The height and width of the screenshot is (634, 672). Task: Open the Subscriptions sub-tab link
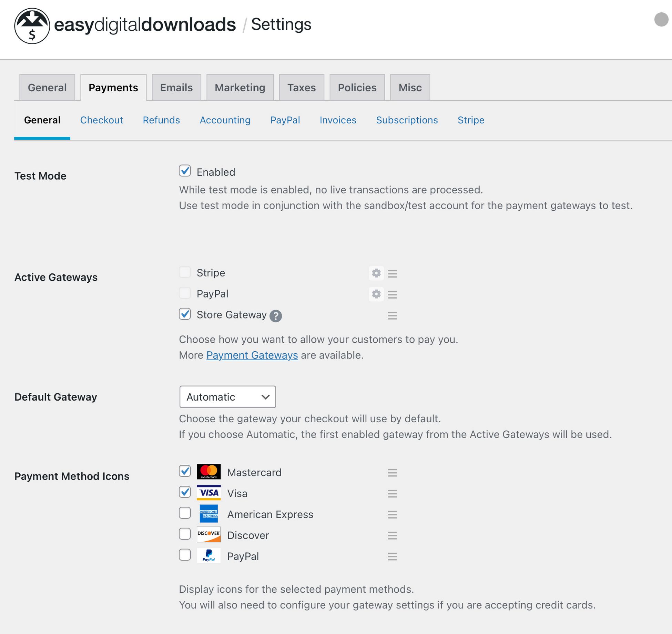[407, 120]
